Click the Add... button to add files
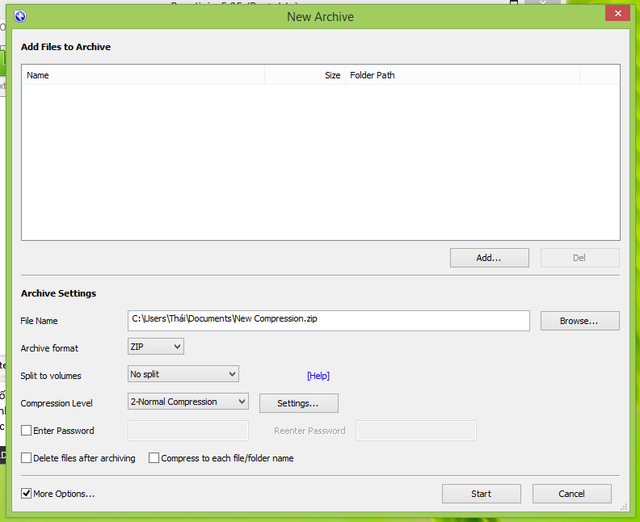Viewport: 640px width, 522px height. (x=488, y=258)
